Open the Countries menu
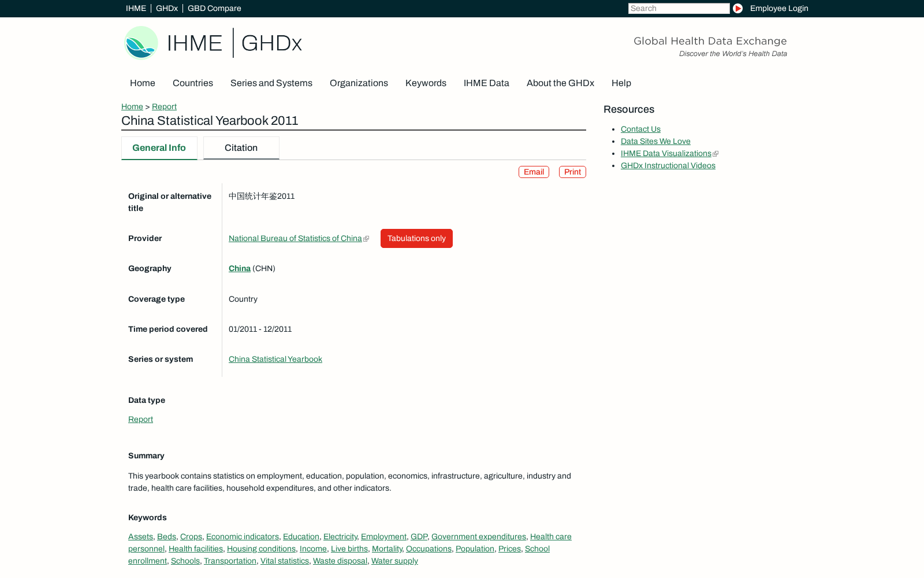This screenshot has height=578, width=924. (193, 83)
